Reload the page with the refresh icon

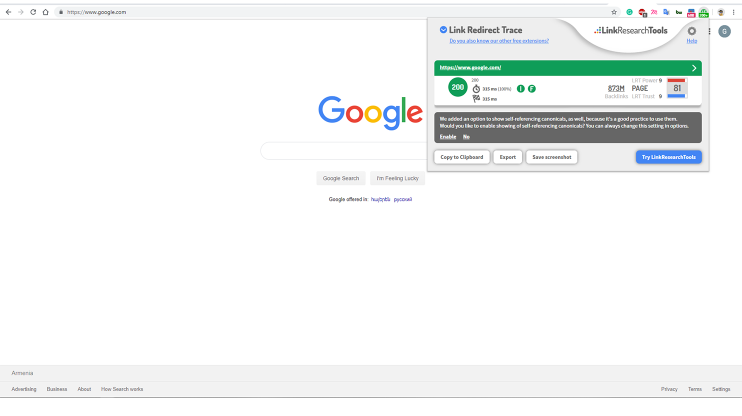[33, 12]
